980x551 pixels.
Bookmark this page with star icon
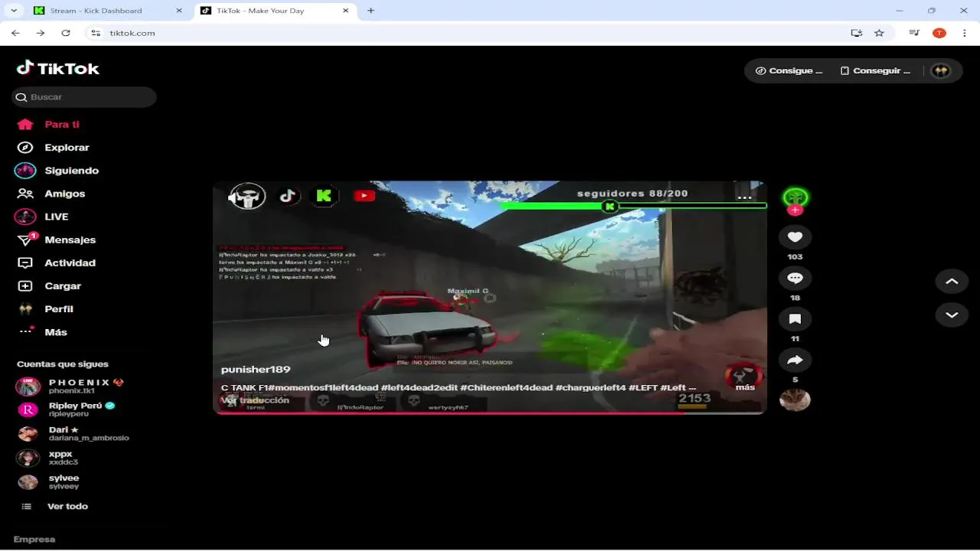879,33
